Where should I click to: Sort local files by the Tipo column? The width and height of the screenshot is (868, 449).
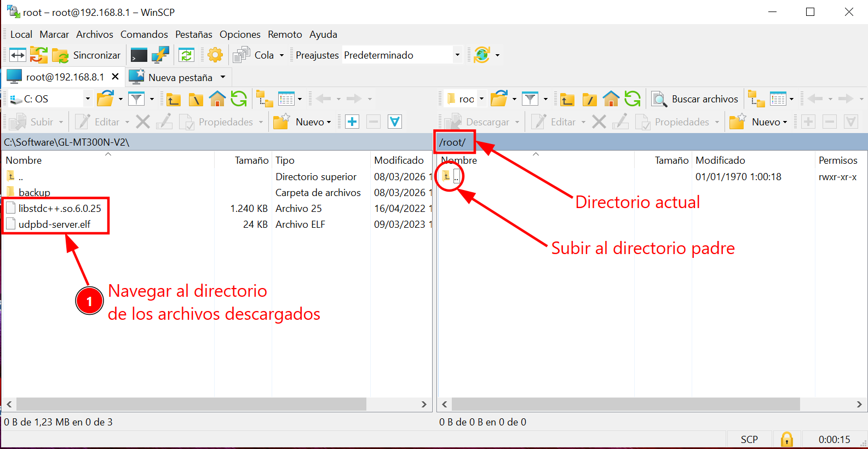[x=285, y=160]
